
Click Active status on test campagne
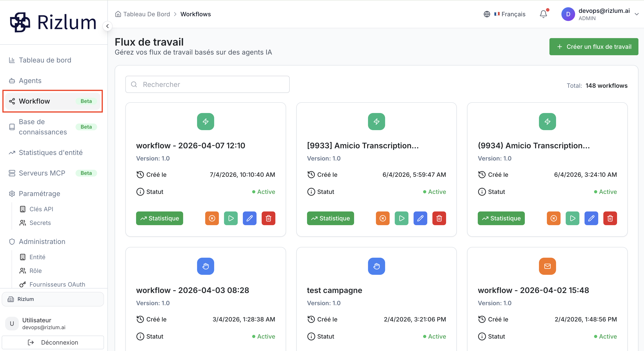[x=435, y=336]
